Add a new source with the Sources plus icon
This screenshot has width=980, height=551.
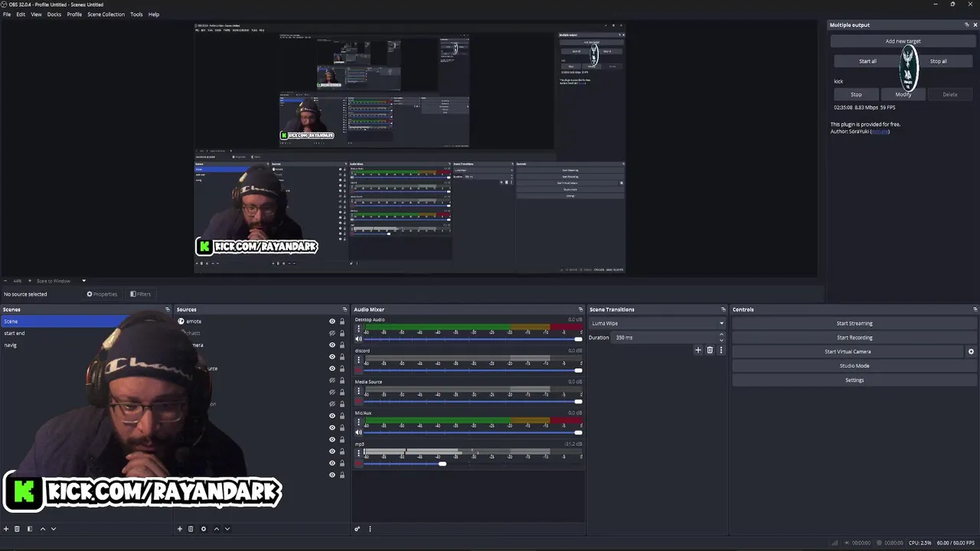(x=180, y=529)
